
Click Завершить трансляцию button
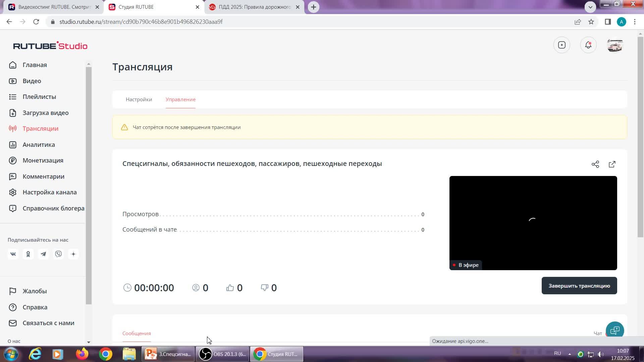point(579,286)
